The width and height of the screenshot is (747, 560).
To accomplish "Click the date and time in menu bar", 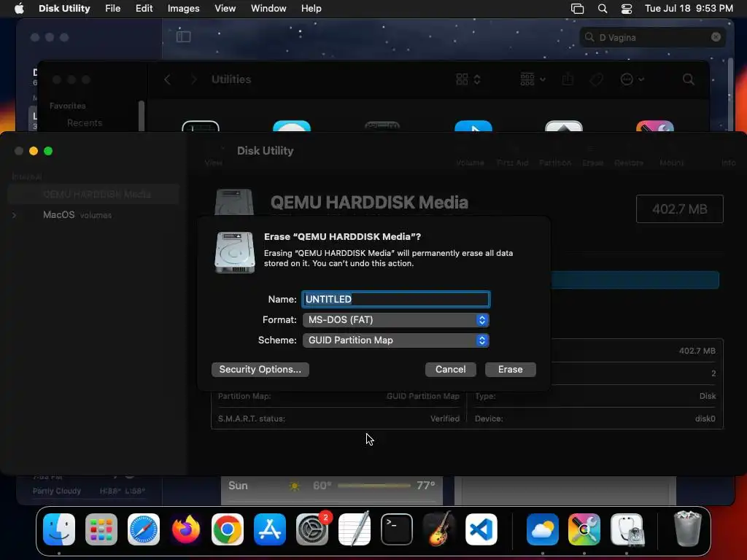I will pos(689,9).
